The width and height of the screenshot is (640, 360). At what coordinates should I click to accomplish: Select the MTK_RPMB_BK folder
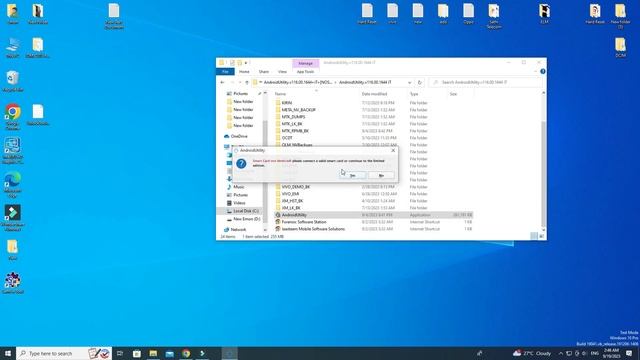295,131
